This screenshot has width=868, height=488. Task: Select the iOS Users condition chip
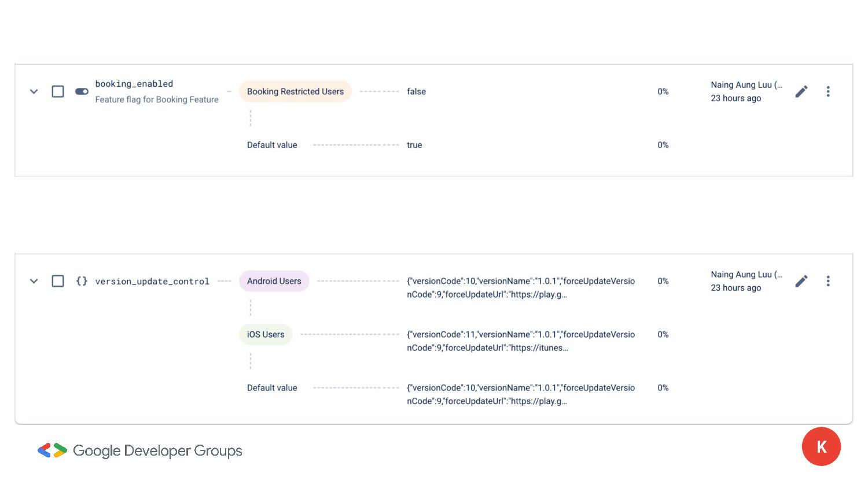(x=266, y=334)
